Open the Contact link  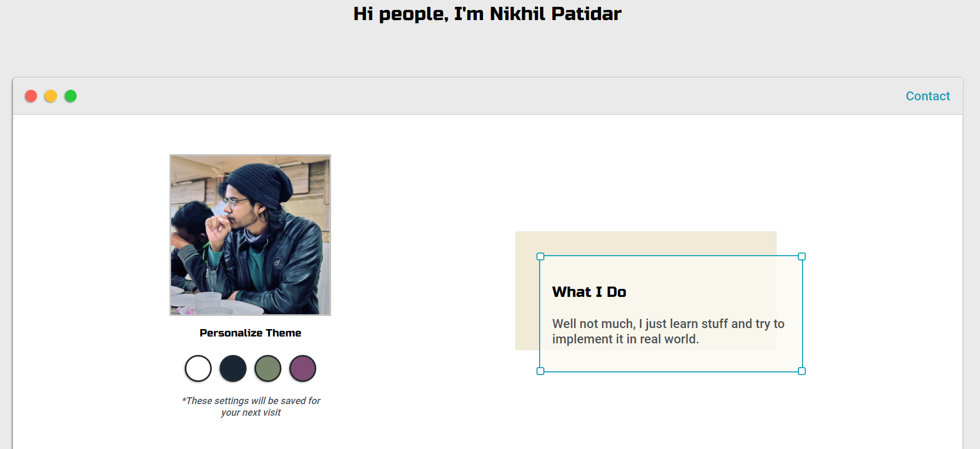[928, 96]
